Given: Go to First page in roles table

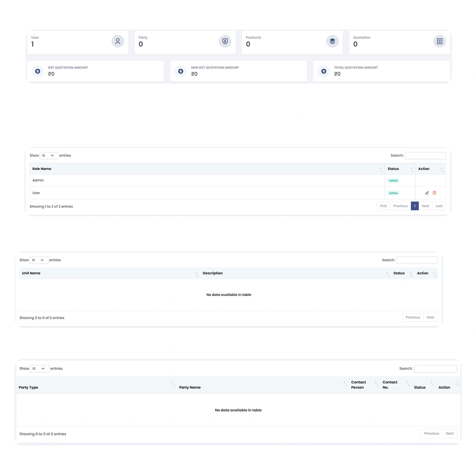Looking at the screenshot, I should coord(383,206).
